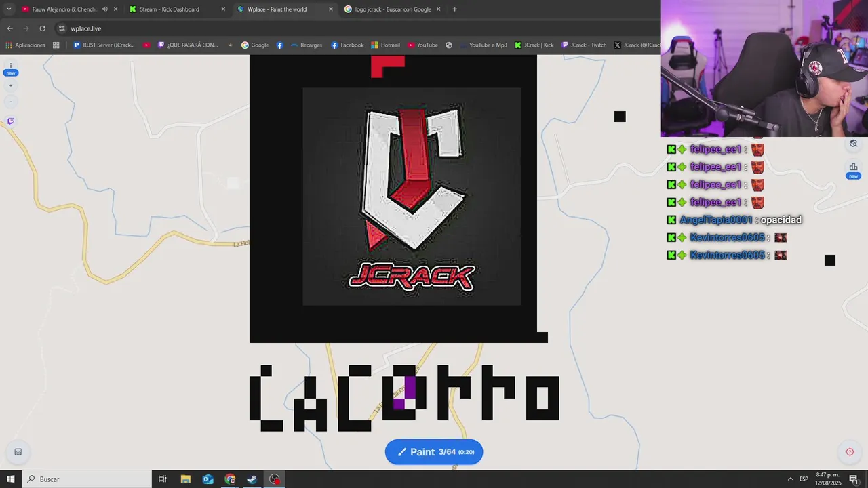Viewport: 868px width, 488px height.
Task: Click the Buscar taskbar search box
Action: click(x=87, y=479)
